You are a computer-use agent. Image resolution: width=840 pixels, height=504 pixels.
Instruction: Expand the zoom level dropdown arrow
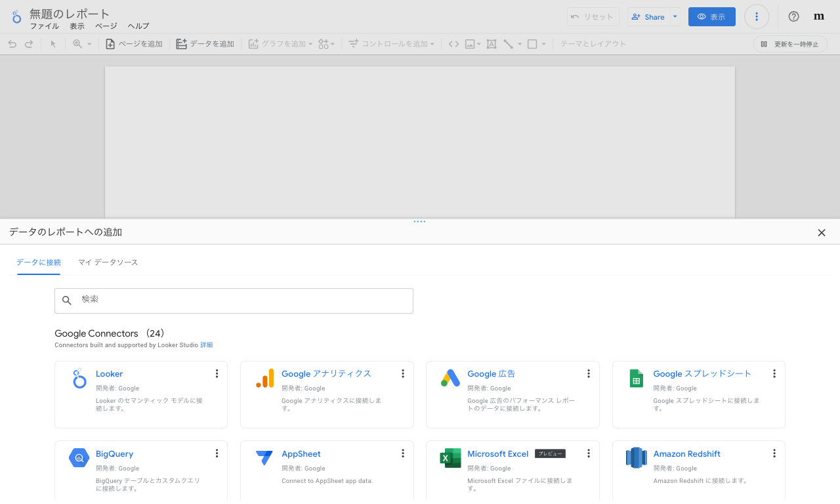click(88, 45)
